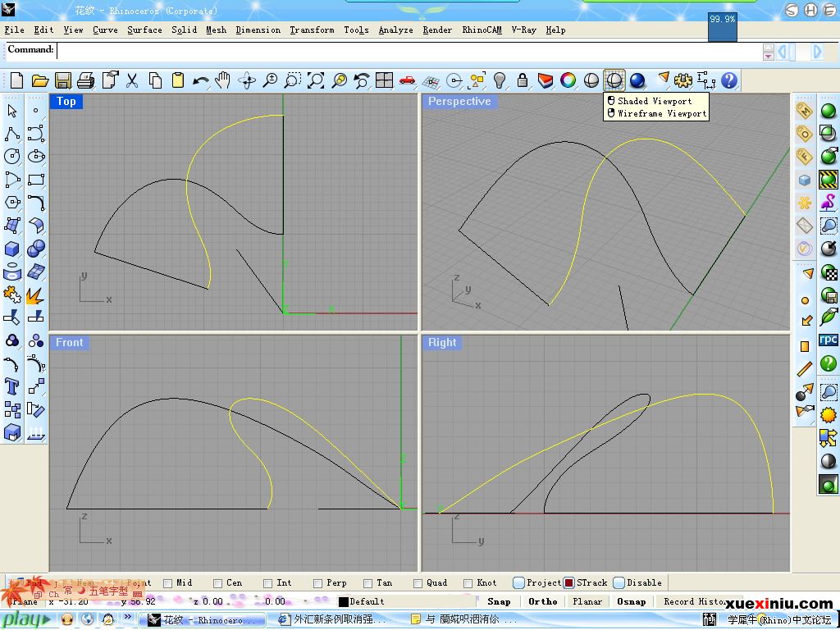Click the four-viewports layout icon
The height and width of the screenshot is (630, 840).
(x=384, y=80)
